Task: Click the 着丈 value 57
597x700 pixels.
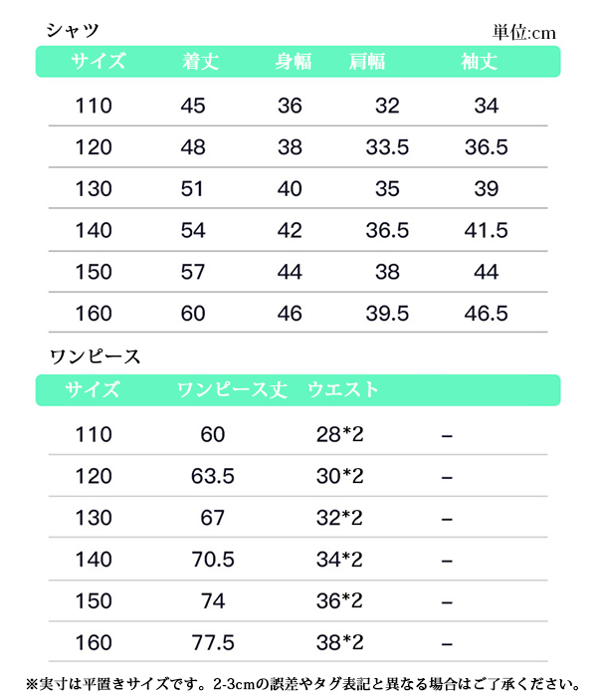Action: tap(193, 273)
